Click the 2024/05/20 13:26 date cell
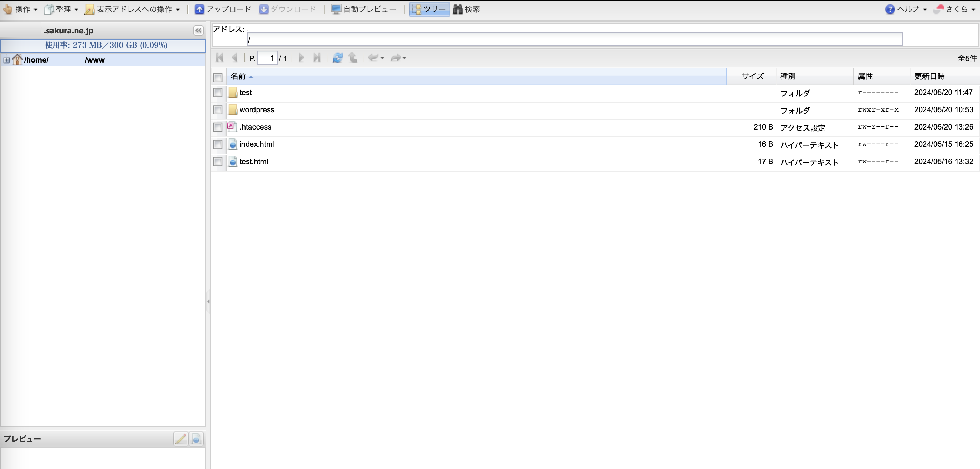 tap(943, 127)
